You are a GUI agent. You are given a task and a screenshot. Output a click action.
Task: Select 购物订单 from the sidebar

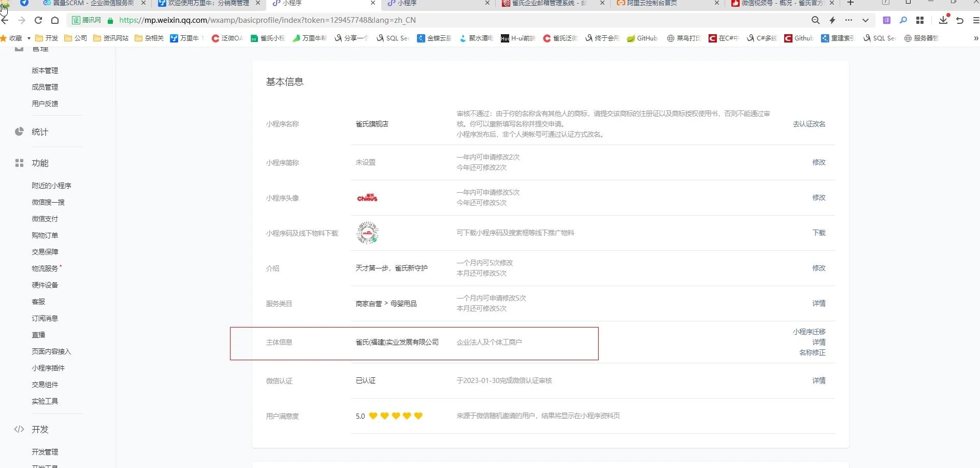[45, 235]
